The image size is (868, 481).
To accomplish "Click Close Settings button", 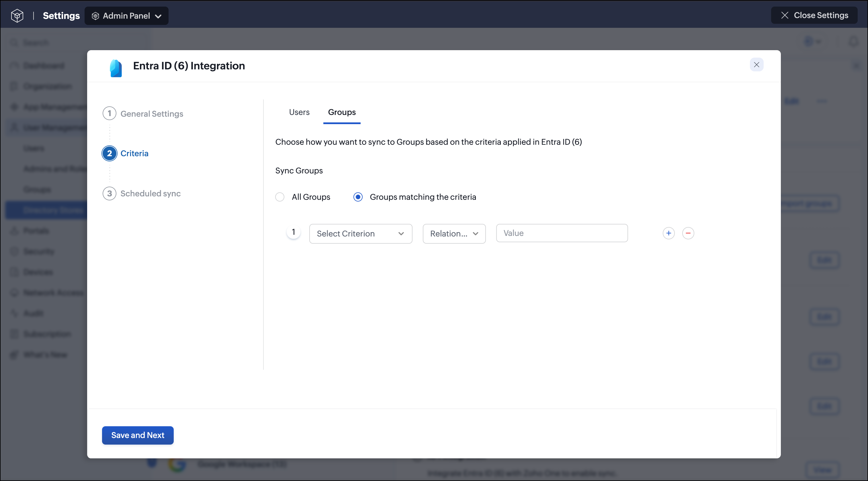I will [x=814, y=15].
